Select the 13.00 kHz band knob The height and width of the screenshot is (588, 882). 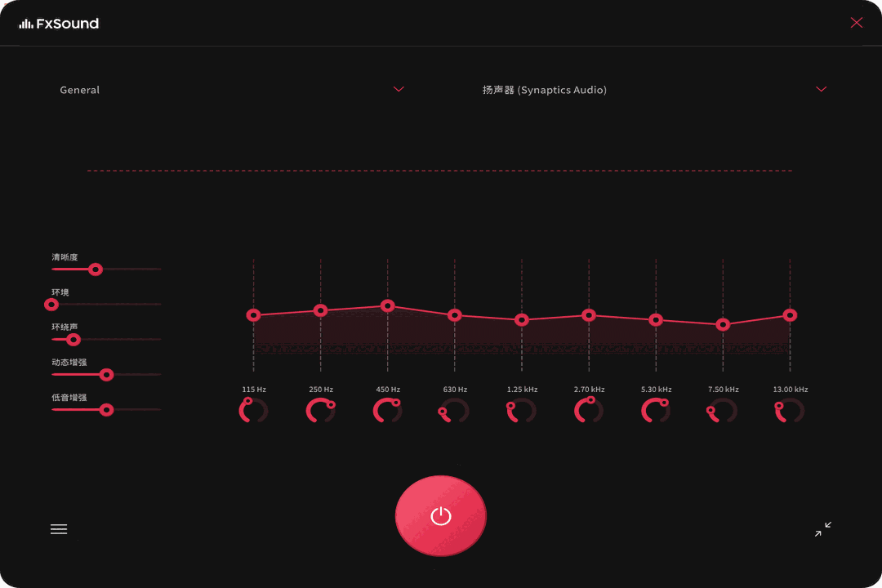click(789, 411)
